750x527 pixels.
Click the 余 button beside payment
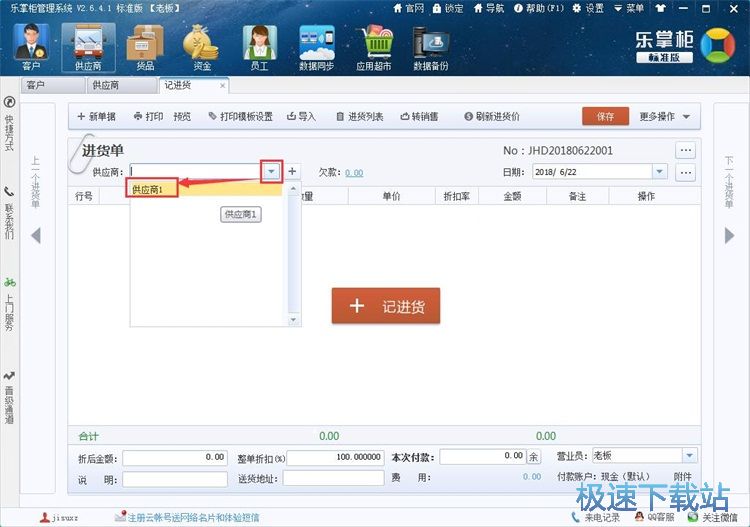click(533, 457)
